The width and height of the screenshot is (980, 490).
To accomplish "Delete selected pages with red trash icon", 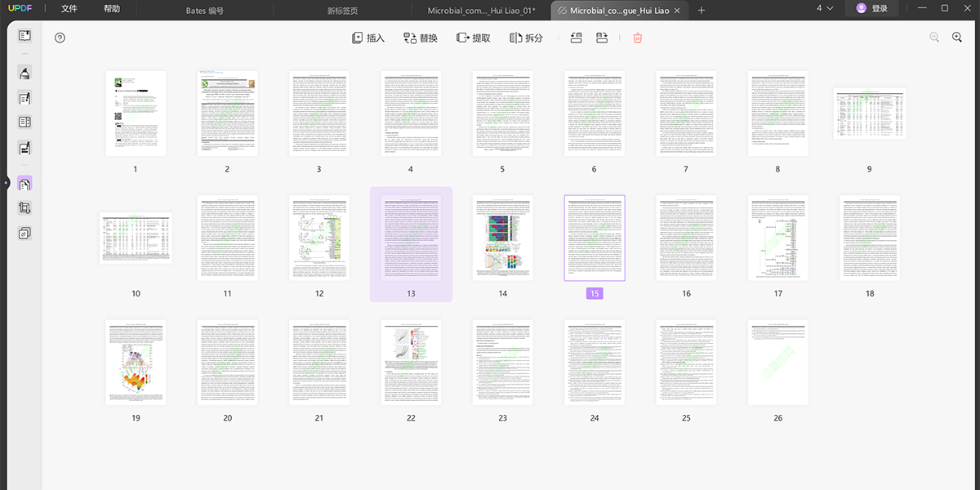I will coord(638,38).
